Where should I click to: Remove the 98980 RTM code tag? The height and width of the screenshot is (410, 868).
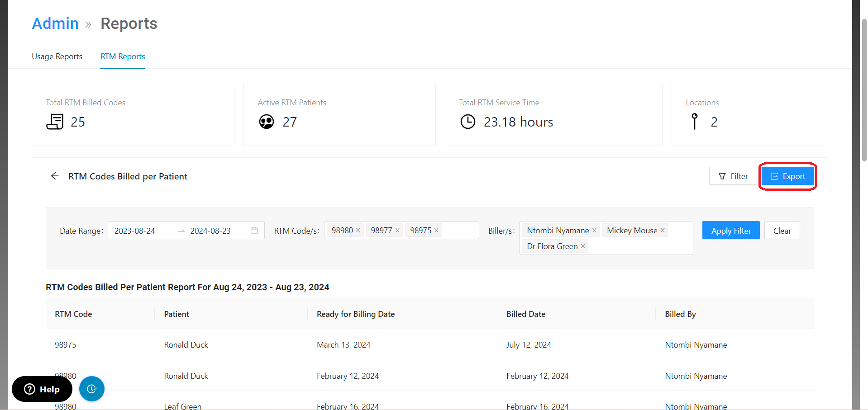(x=358, y=231)
